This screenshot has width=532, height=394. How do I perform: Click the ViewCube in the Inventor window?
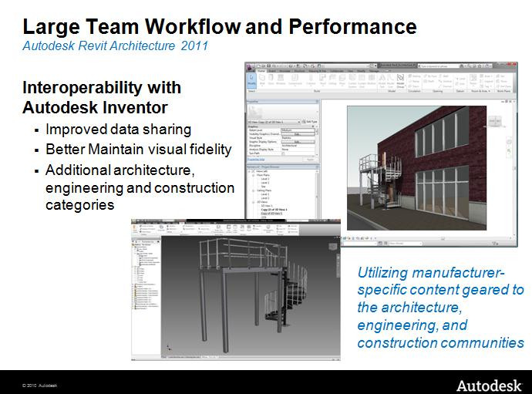(x=332, y=246)
